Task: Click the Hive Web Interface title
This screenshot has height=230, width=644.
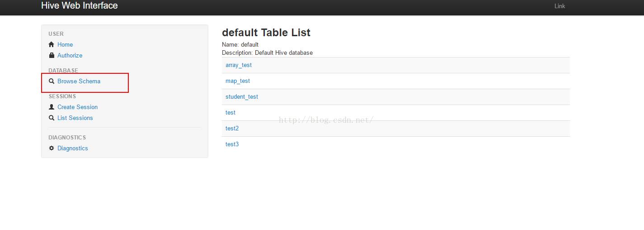Action: coord(80,5)
